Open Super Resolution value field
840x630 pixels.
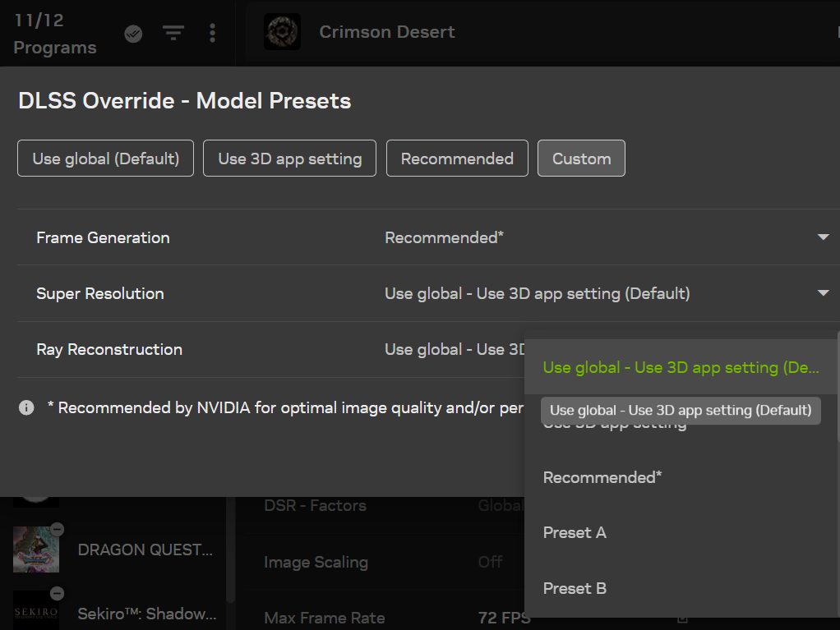(538, 293)
